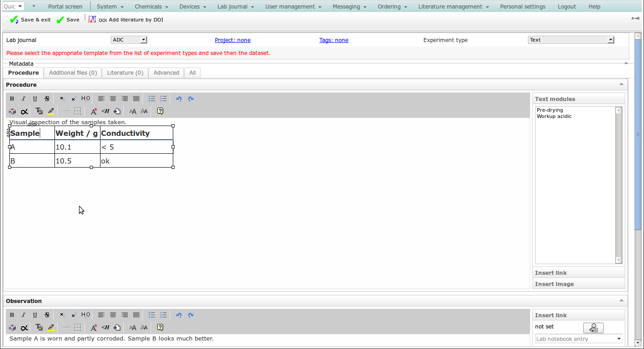Image resolution: width=644 pixels, height=349 pixels.
Task: Open the Experiment type dropdown
Action: point(571,40)
